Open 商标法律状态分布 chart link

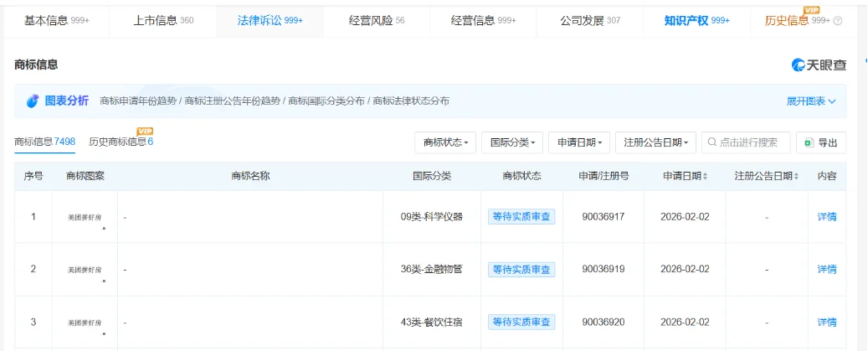[411, 101]
